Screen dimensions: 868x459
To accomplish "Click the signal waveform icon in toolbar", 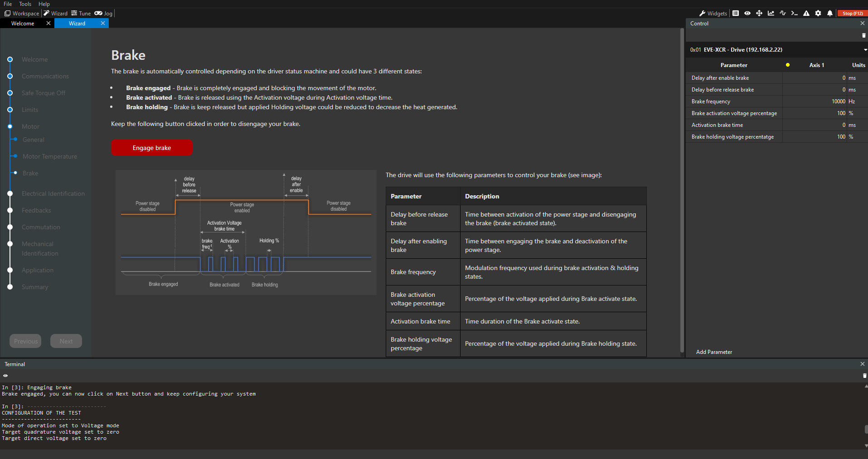I will click(783, 13).
